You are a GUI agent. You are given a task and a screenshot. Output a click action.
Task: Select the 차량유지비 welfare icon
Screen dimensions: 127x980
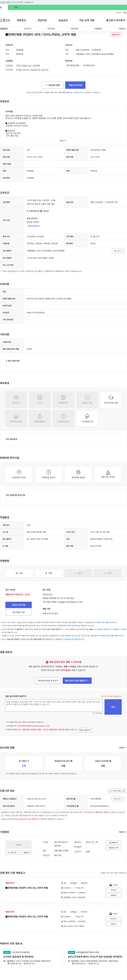(x=63, y=400)
